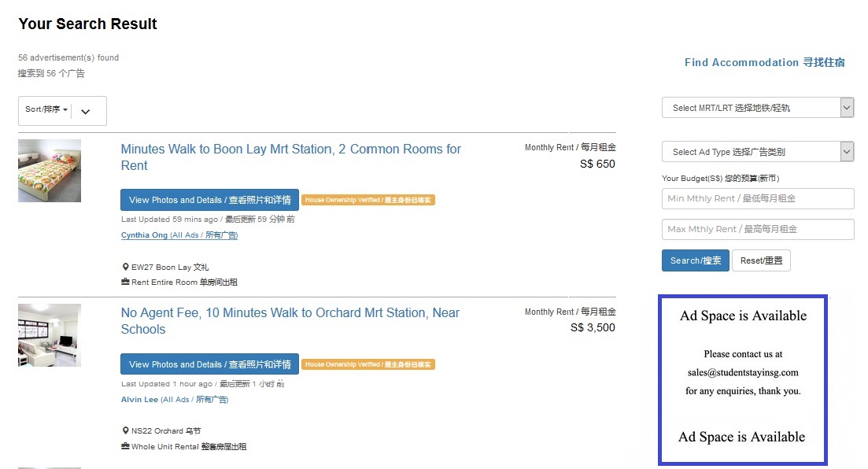
Task: Click the location pin icon beside NS22 Orchard
Action: tap(126, 430)
